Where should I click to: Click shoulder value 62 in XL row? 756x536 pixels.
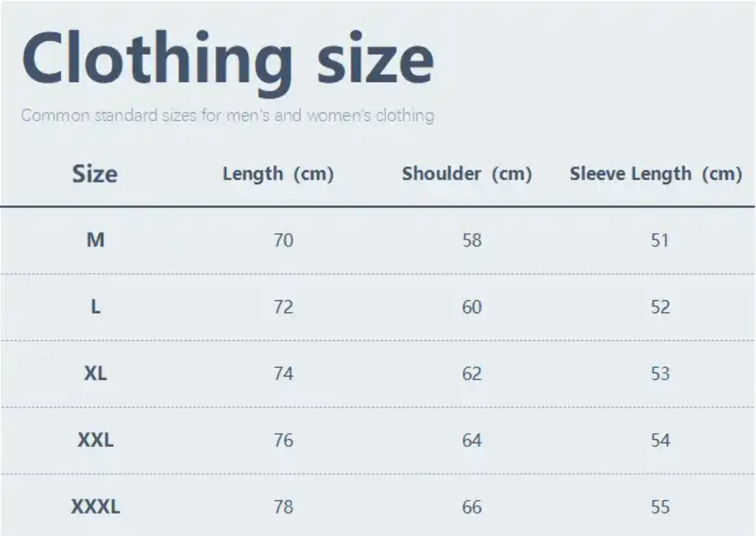(x=472, y=373)
